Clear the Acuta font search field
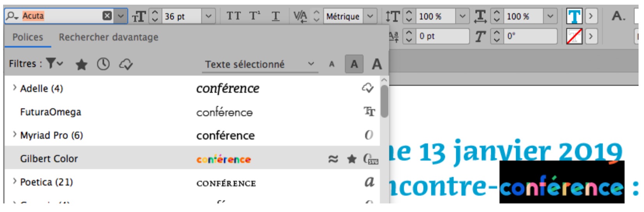Viewport: 644px width, 212px height. [107, 16]
